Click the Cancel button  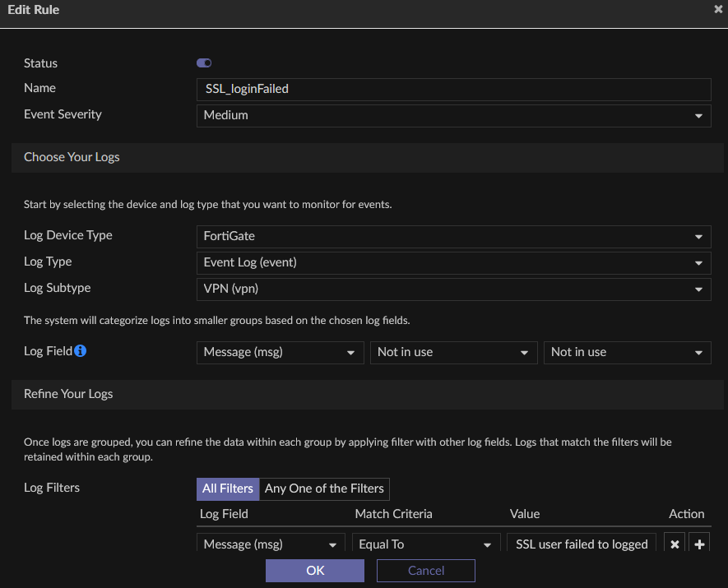click(426, 571)
